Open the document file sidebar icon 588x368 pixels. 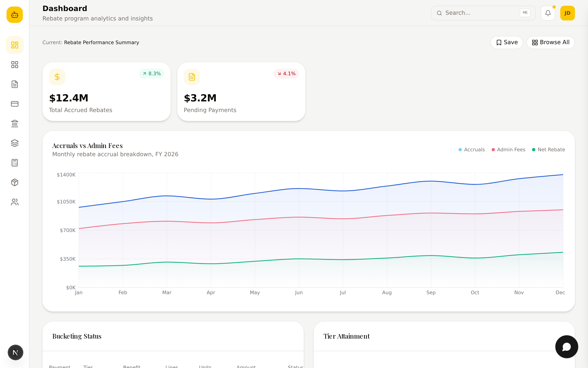14,84
